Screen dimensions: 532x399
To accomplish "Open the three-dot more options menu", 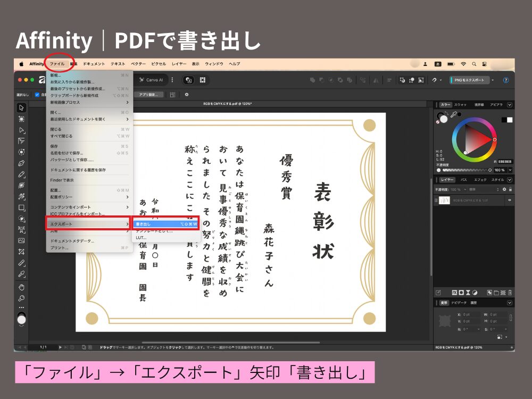I will tap(172, 80).
